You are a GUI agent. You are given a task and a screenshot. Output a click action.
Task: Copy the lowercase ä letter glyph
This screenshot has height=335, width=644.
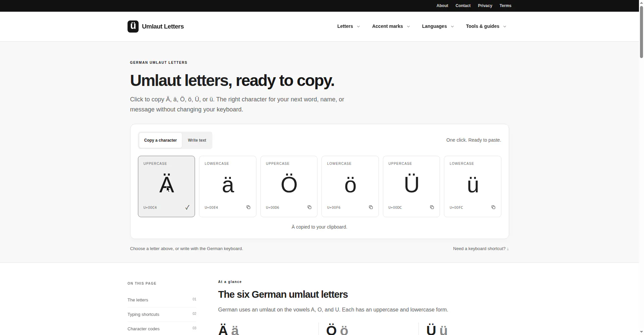pos(228,185)
